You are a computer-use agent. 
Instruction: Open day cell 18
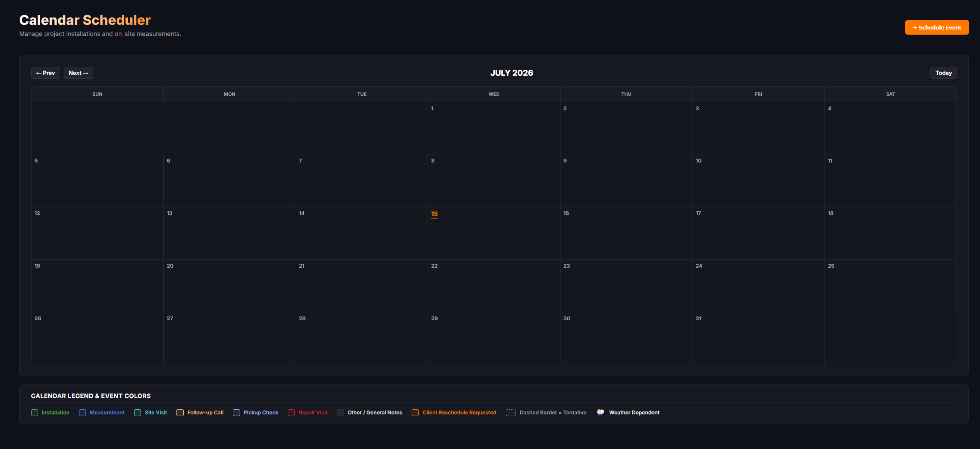point(891,233)
